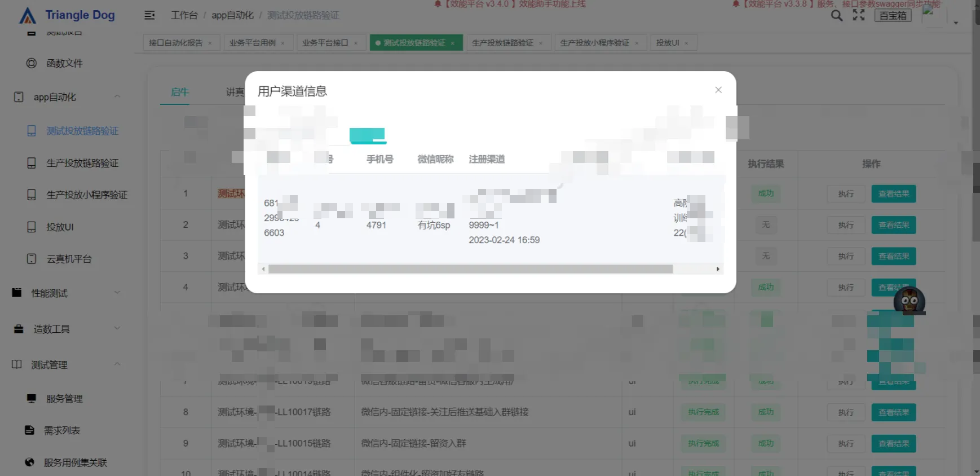Open 需求列表 sidebar item
This screenshot has width=980, height=476.
62,430
